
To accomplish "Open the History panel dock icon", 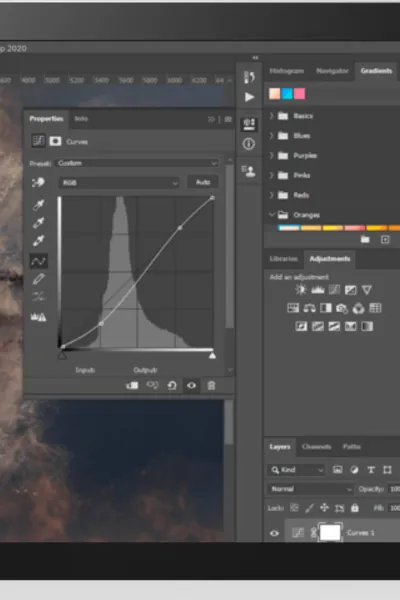I will click(x=249, y=77).
